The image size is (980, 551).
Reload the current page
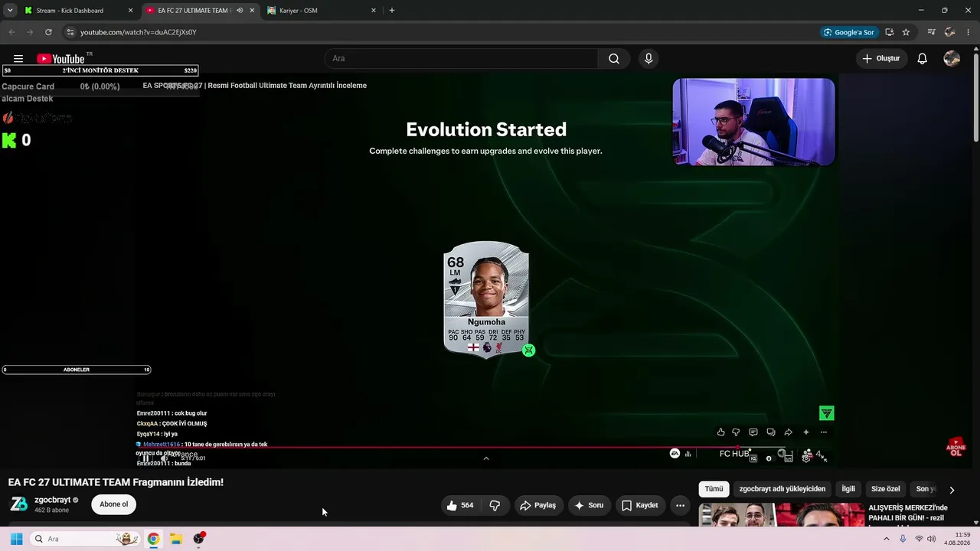48,32
